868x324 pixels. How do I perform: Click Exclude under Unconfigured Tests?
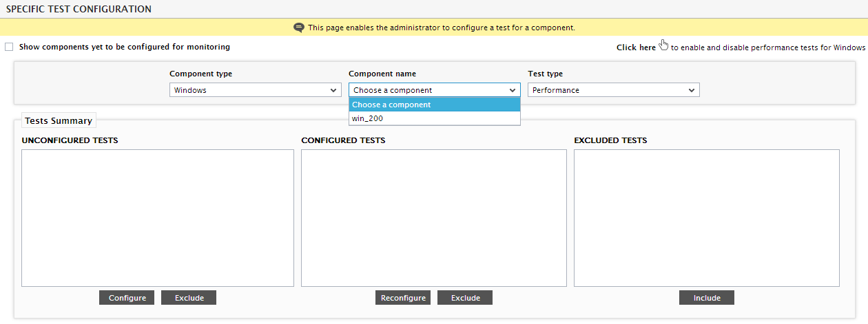189,298
